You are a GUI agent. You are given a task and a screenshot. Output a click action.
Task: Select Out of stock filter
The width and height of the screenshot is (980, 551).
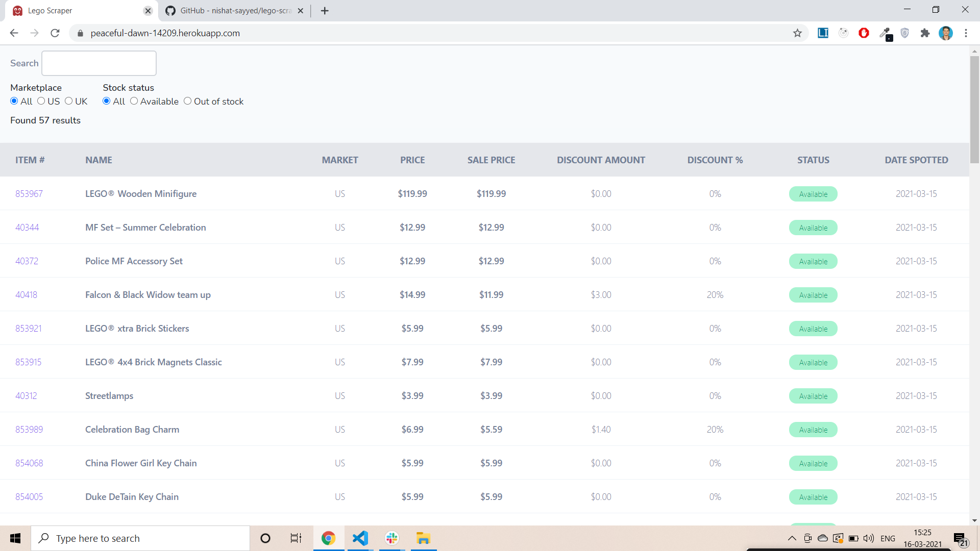click(x=187, y=101)
